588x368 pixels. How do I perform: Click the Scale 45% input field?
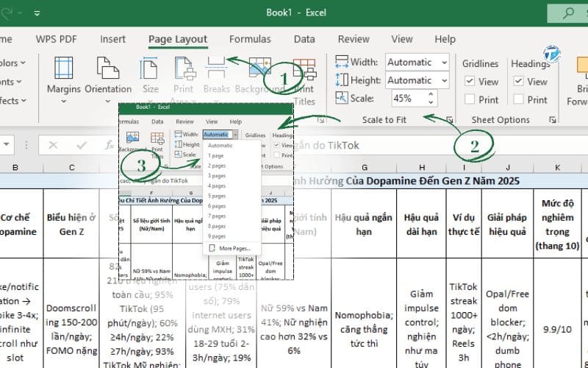409,99
